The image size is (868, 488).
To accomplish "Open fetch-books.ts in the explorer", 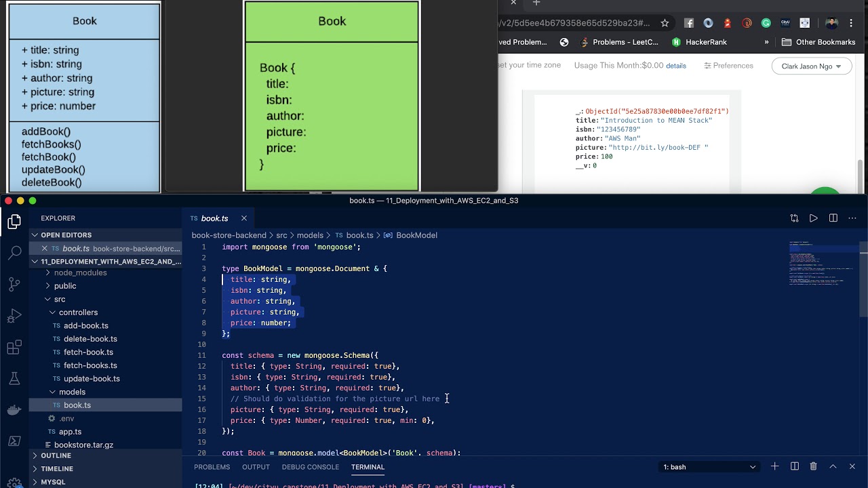I will pos(90,365).
